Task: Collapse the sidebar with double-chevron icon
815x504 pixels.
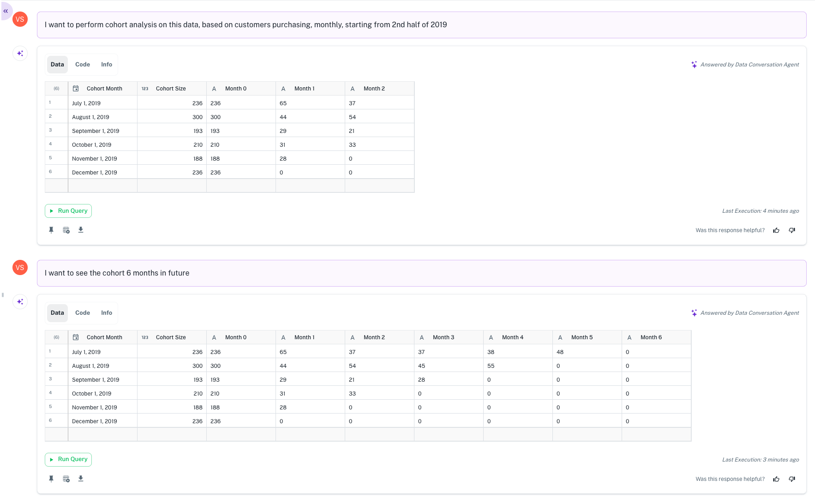Action: (x=6, y=11)
